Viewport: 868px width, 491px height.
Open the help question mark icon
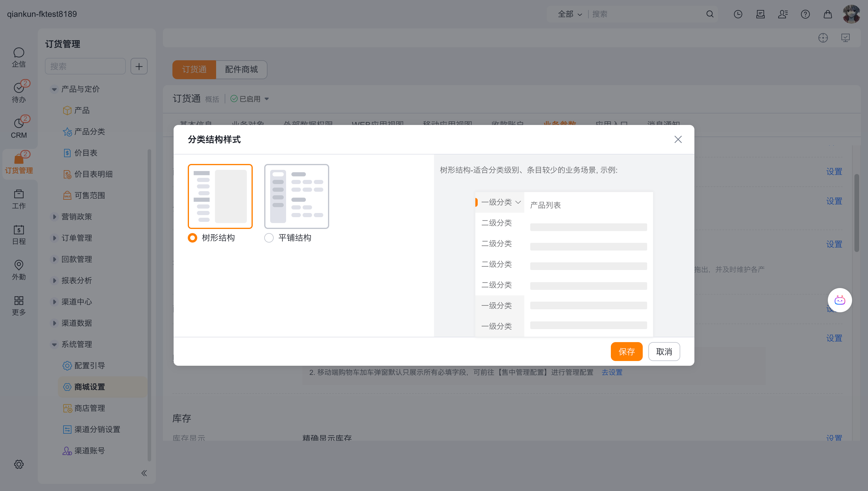pyautogui.click(x=805, y=14)
